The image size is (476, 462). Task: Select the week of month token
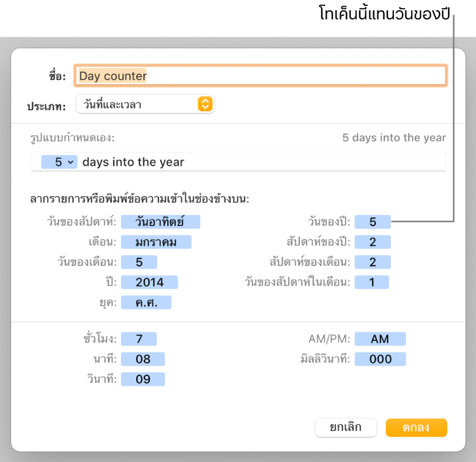coord(372,262)
